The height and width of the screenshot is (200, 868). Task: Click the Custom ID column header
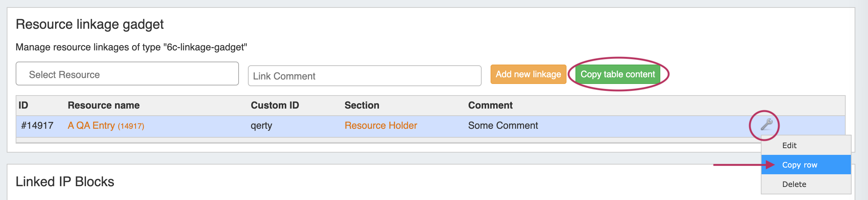click(275, 105)
